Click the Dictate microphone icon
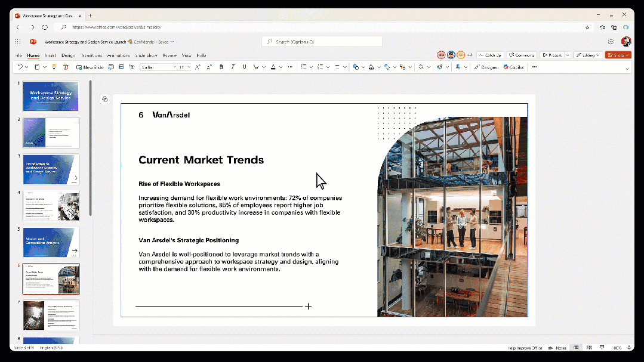 [458, 67]
